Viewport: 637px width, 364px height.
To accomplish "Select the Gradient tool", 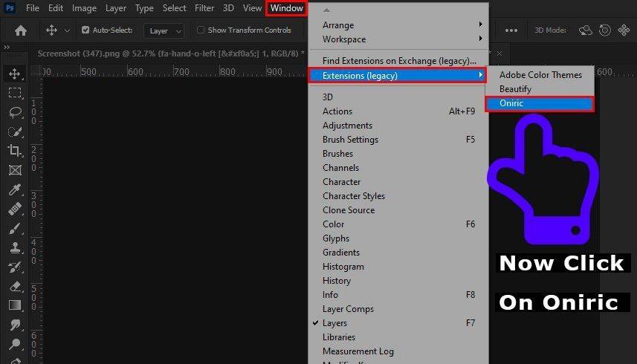I will [15, 305].
